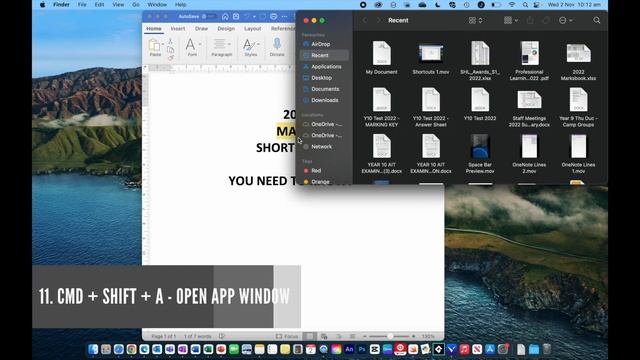The height and width of the screenshot is (360, 640).
Task: Change Finder view mode with icon view switcher
Action: (476, 20)
